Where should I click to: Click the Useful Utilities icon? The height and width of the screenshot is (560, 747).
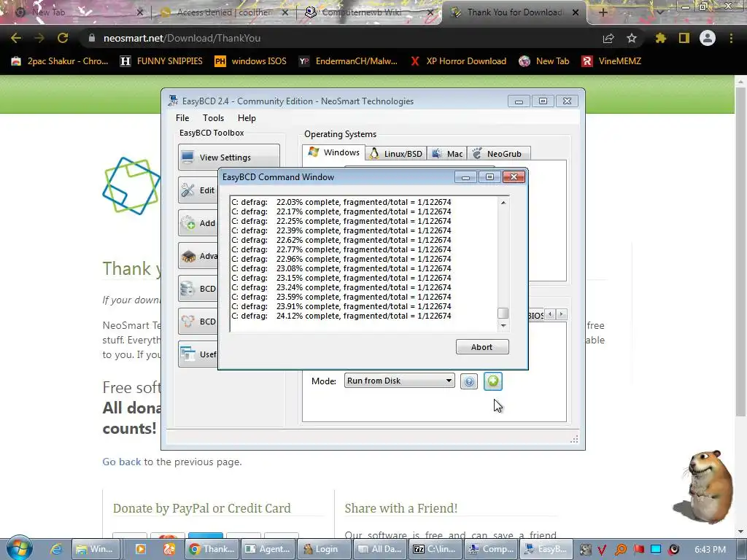[187, 354]
